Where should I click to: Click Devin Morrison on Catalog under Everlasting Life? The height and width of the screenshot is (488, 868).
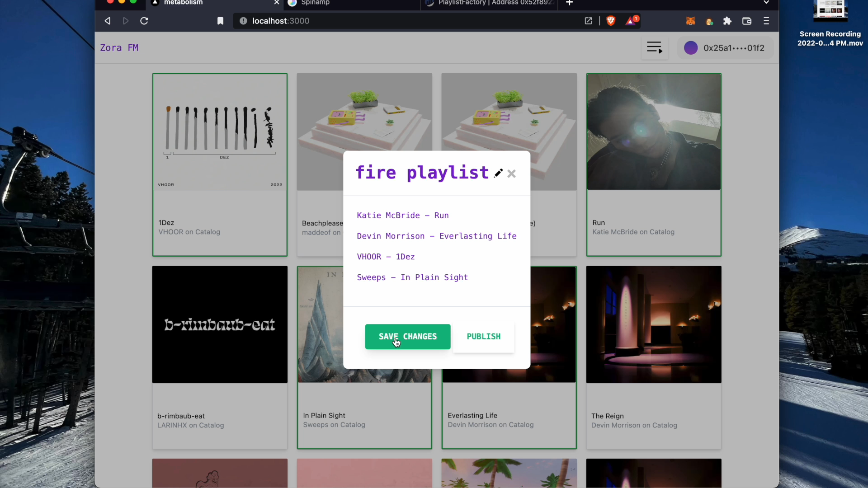point(491,425)
